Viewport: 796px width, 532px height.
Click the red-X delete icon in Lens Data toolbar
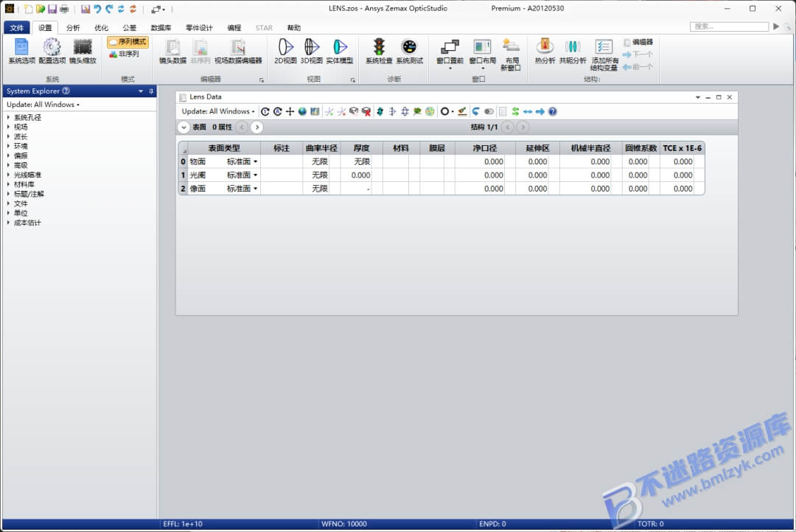click(366, 111)
